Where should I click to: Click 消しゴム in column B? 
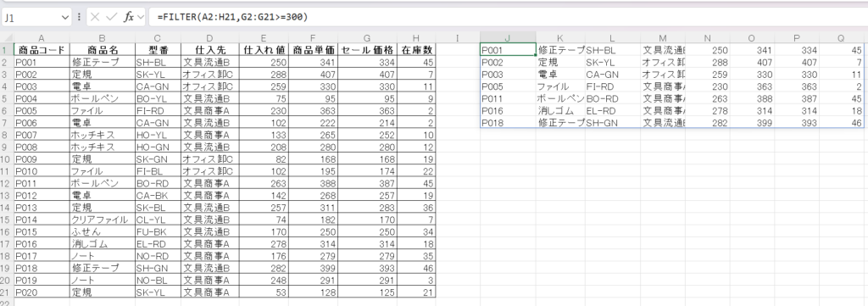tap(103, 244)
